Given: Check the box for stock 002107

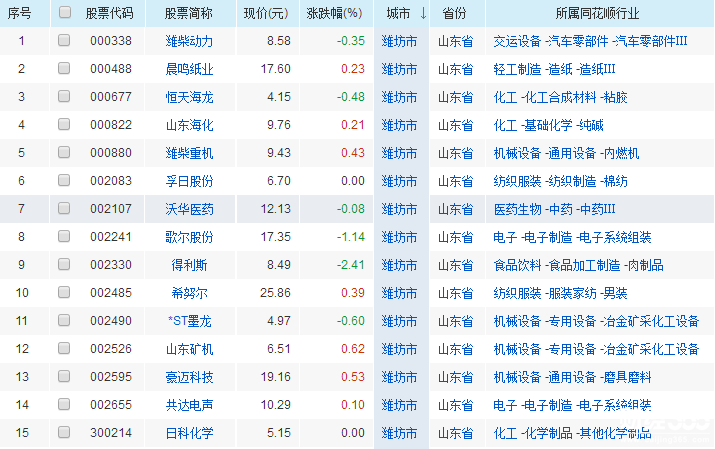Looking at the screenshot, I should 64,208.
